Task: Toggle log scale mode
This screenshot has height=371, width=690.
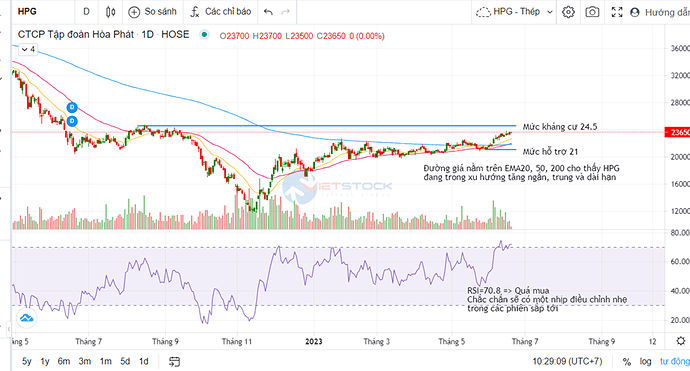Action: coord(645,362)
